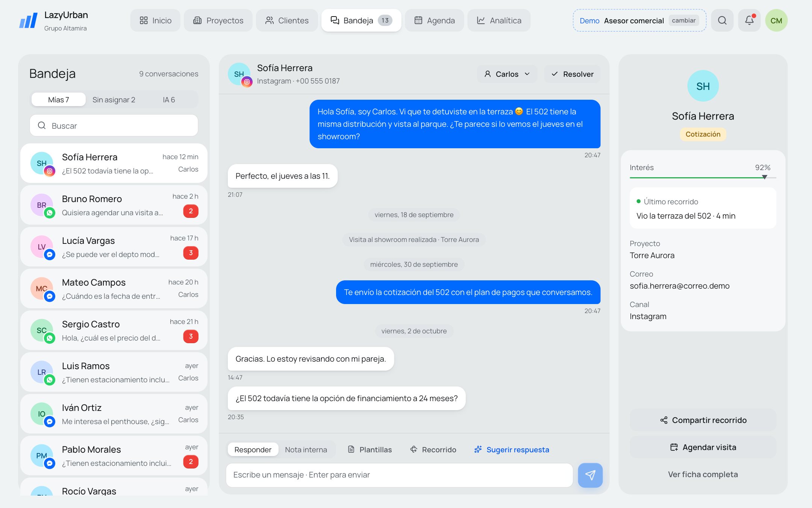
Task: Click the Buscar conversations search field
Action: [114, 126]
